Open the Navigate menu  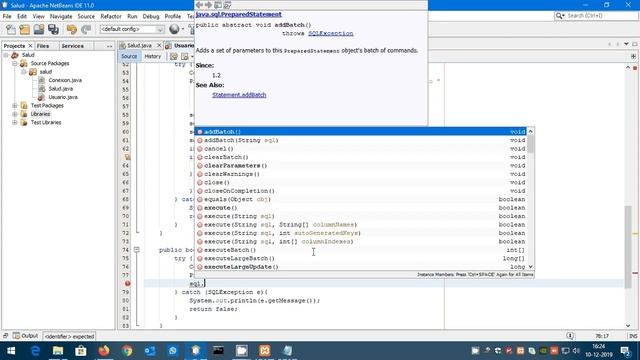pos(61,16)
